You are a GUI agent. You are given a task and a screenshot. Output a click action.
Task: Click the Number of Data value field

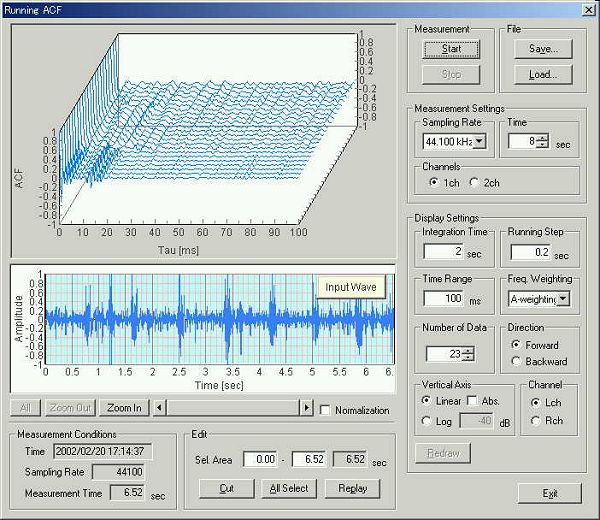[444, 354]
